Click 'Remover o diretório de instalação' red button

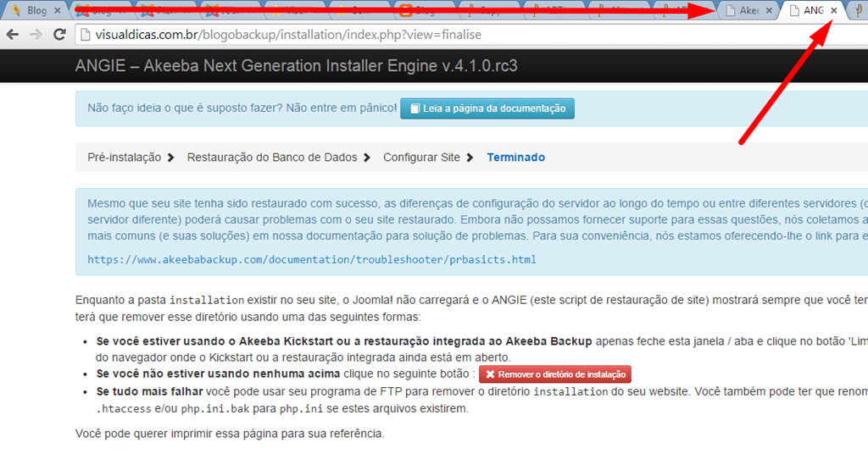pyautogui.click(x=554, y=374)
